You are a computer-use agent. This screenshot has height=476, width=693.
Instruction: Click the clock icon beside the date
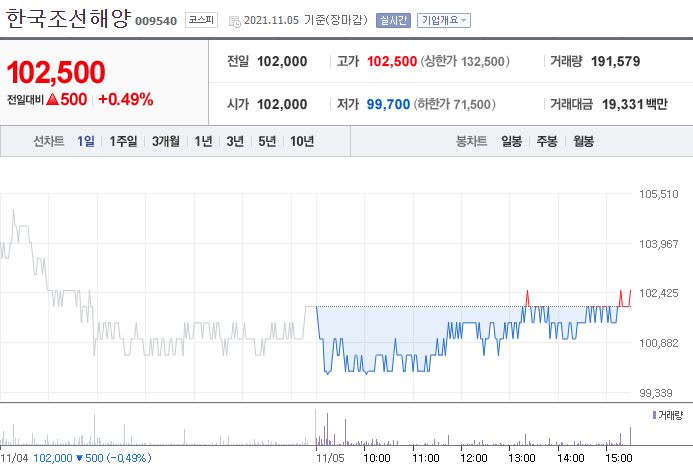(x=234, y=21)
